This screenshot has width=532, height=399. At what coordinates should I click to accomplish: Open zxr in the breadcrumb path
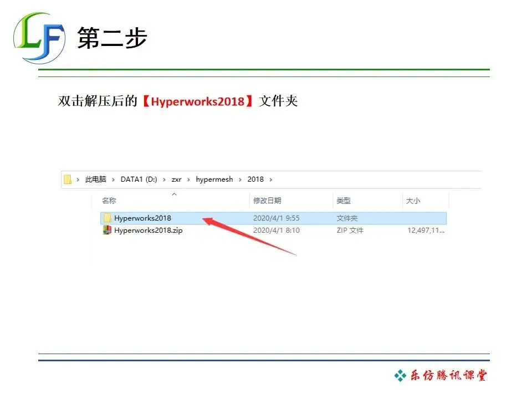176,180
